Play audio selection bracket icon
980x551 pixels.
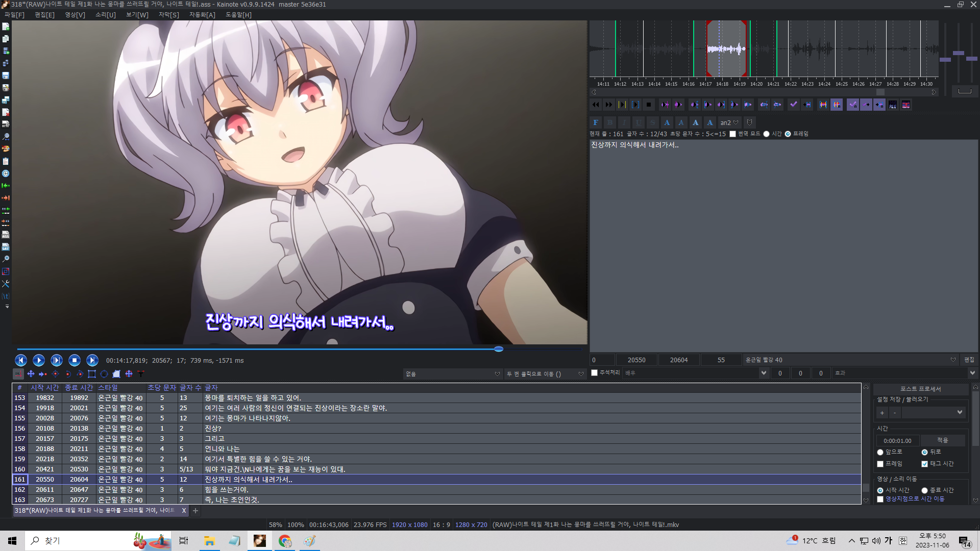click(x=635, y=105)
